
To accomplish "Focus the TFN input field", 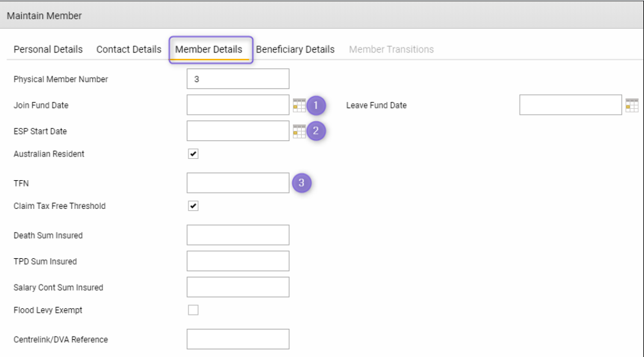I will pyautogui.click(x=238, y=183).
